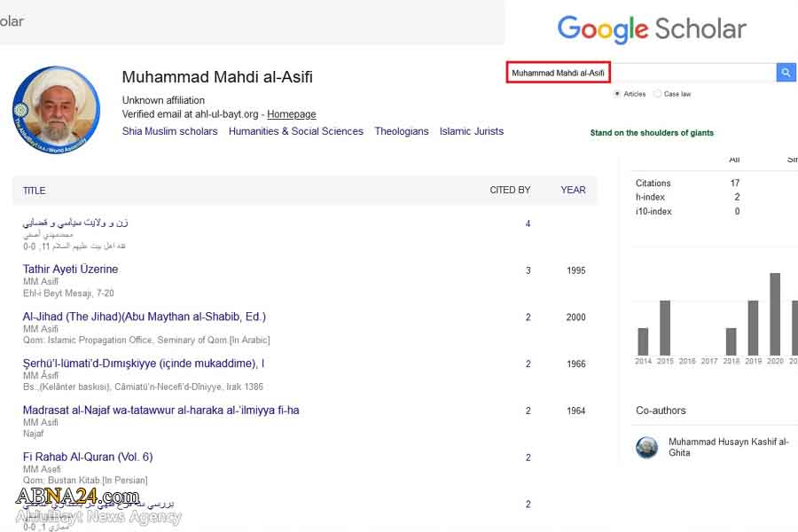Image resolution: width=798 pixels, height=532 pixels.
Task: Click the Google Scholar logo
Action: click(652, 28)
